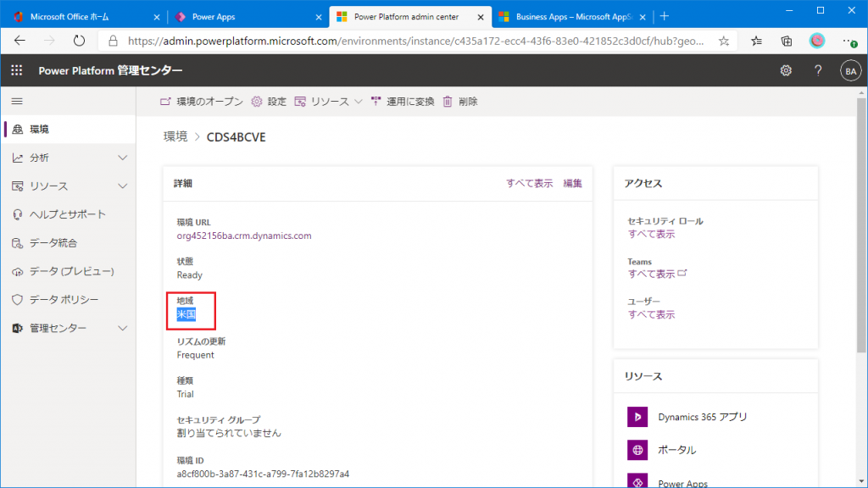The image size is (868, 488).
Task: Click the highlighted 米国 region value
Action: click(186, 314)
